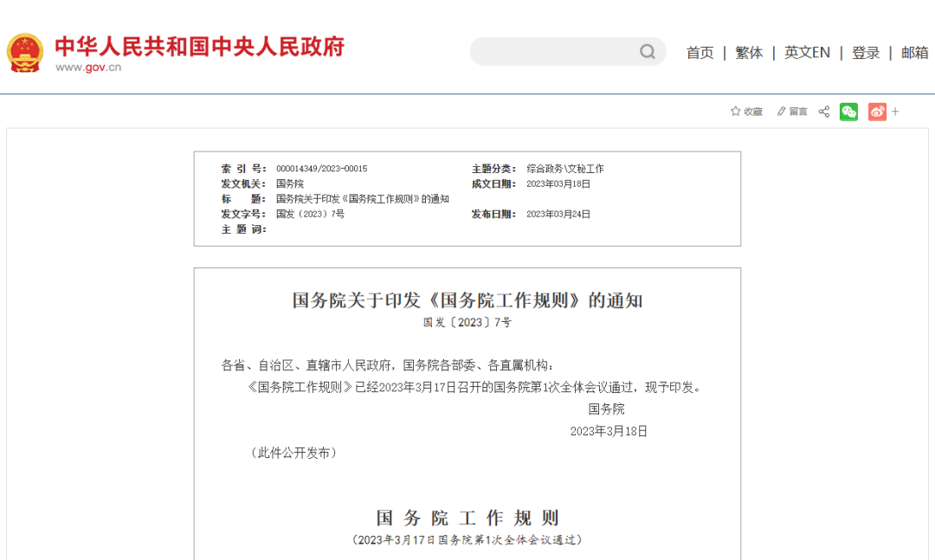The image size is (935, 560).
Task: Click inside the search input field
Action: (554, 52)
